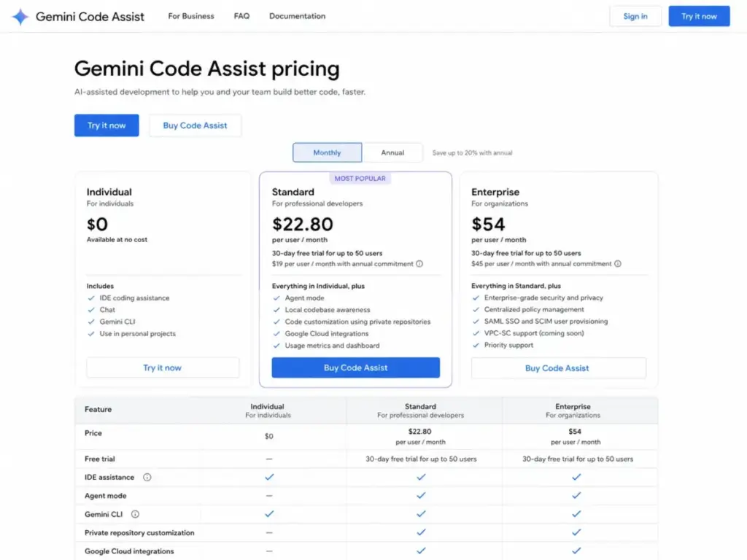Click info icon next to Gemini CLI row
Image resolution: width=747 pixels, height=560 pixels.
point(135,514)
